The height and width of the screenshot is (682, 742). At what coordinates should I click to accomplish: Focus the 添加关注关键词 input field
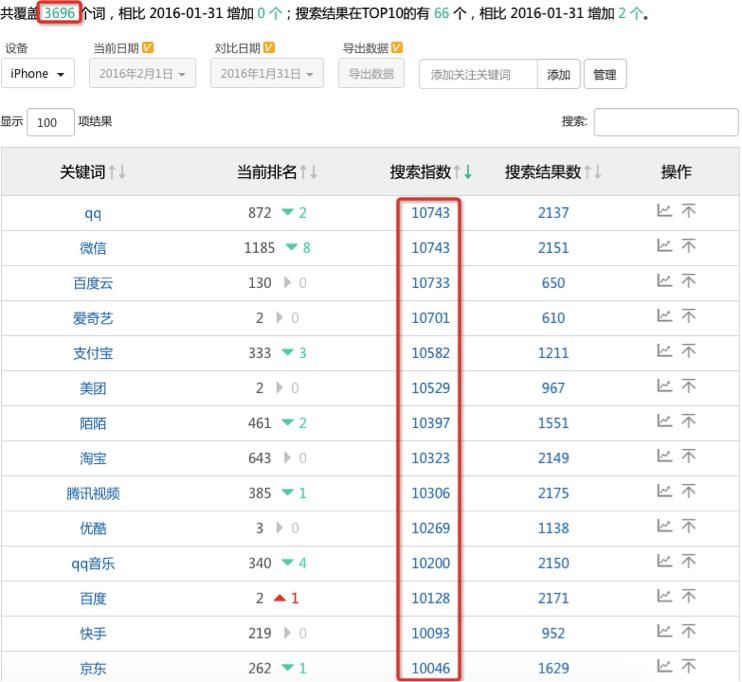pyautogui.click(x=478, y=74)
